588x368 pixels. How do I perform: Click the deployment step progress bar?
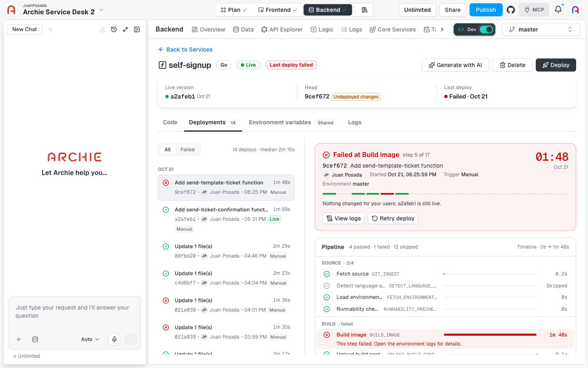click(445, 194)
